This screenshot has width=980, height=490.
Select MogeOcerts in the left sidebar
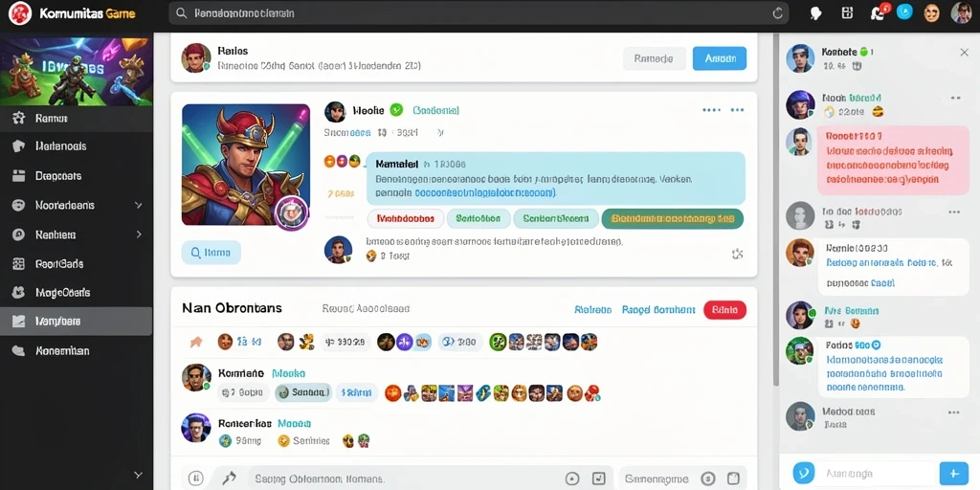(x=77, y=293)
